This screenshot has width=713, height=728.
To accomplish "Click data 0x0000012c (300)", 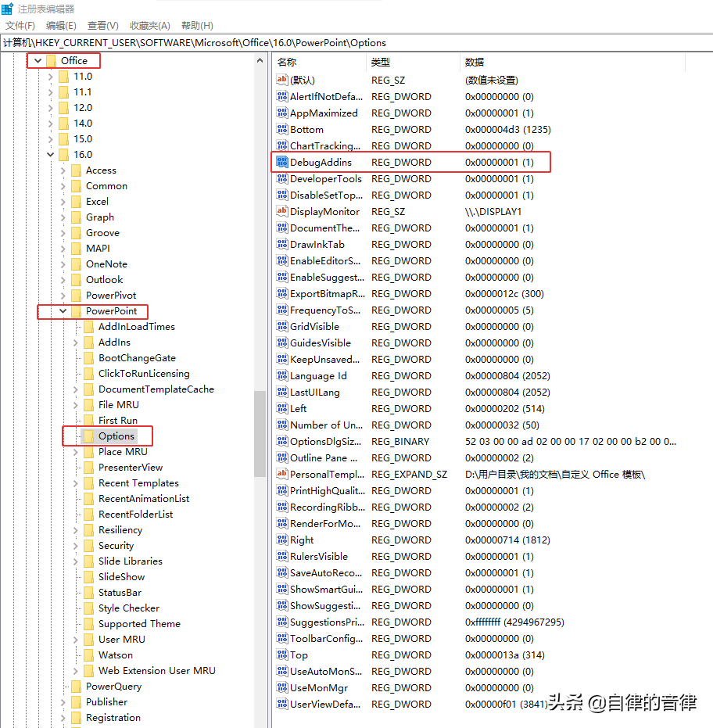I will click(504, 293).
